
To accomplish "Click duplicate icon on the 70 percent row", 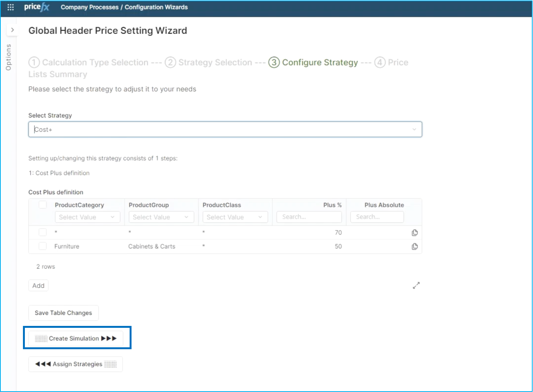I will (414, 233).
